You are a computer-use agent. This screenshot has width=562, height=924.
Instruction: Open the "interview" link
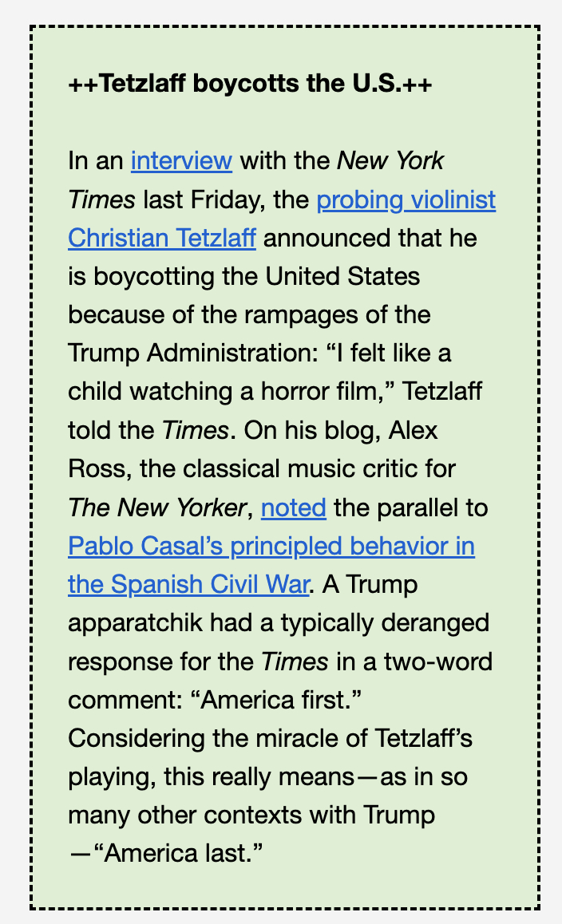click(x=181, y=161)
